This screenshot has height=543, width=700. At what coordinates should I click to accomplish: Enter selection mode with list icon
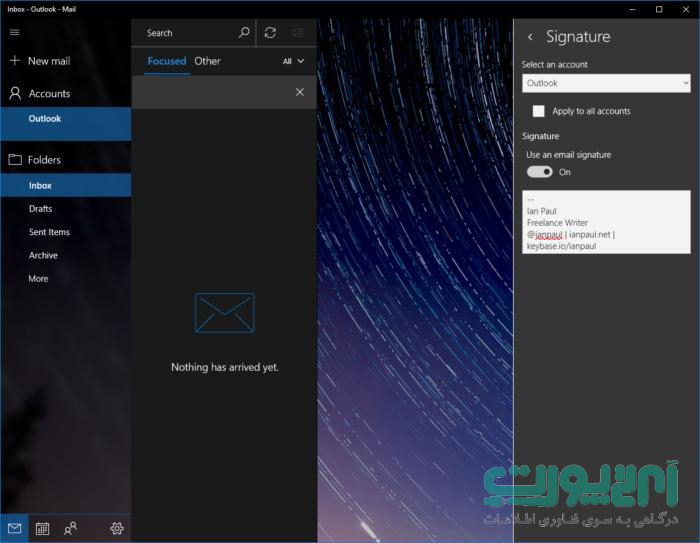pyautogui.click(x=298, y=33)
